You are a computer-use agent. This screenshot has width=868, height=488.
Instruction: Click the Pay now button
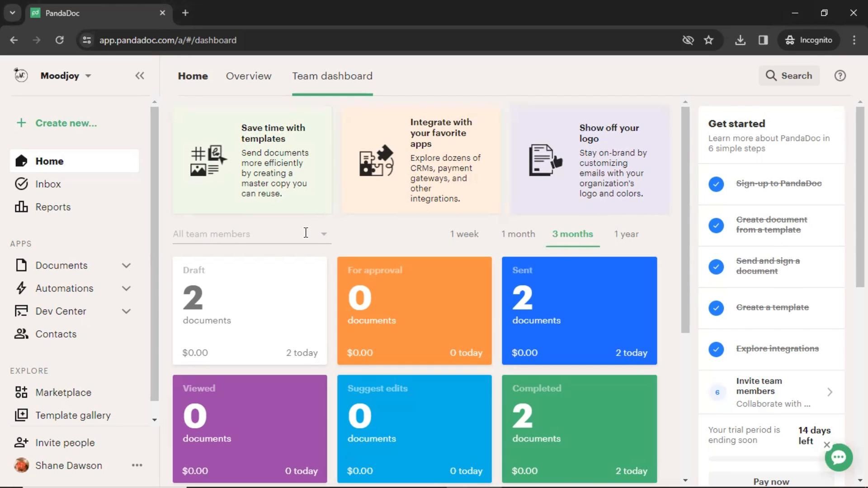pyautogui.click(x=771, y=480)
